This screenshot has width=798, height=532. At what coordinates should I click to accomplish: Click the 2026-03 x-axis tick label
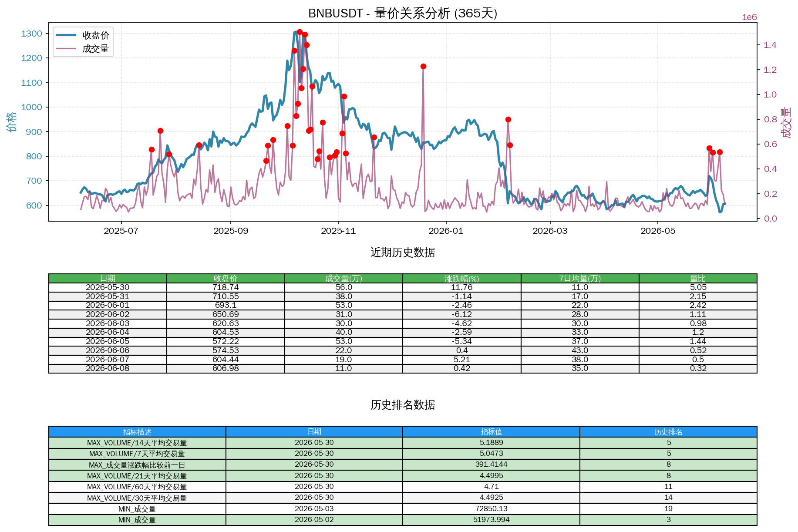click(550, 231)
